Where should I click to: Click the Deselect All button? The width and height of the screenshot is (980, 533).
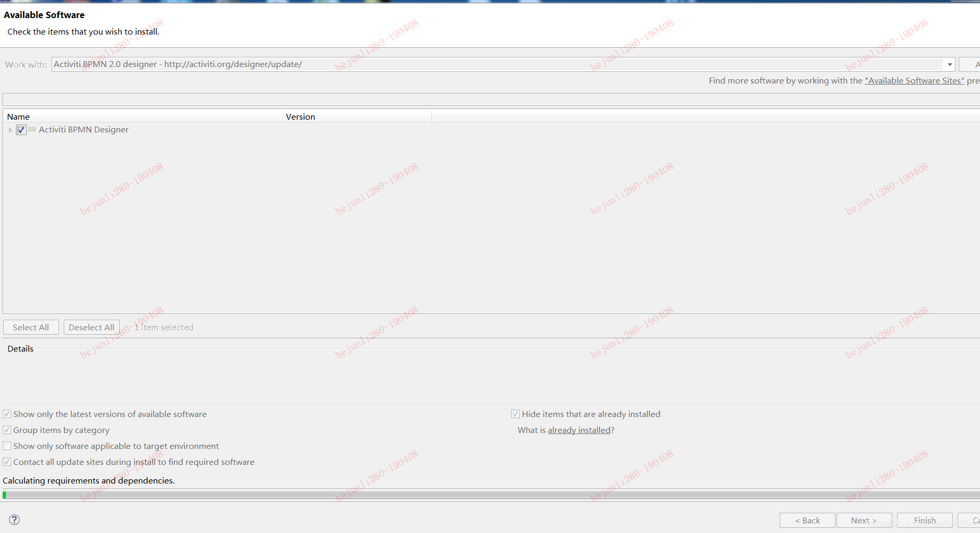[x=91, y=327]
